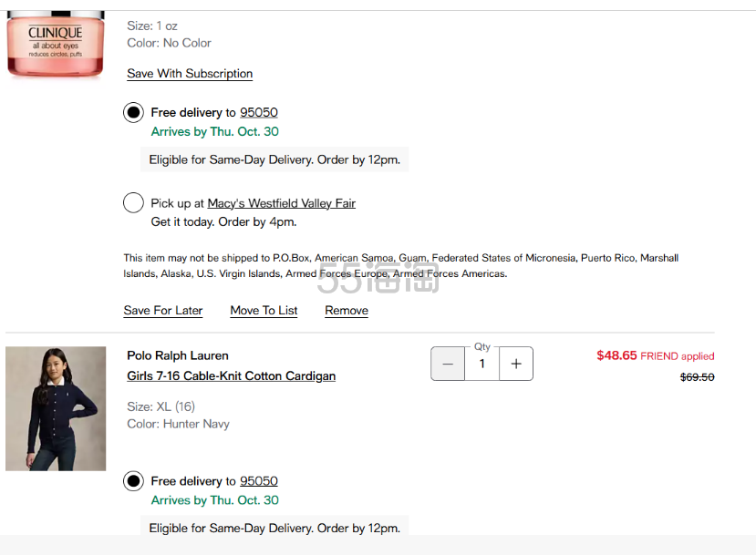The image size is (756, 555).
Task: Click the Qty number field for the cardigan
Action: point(482,364)
